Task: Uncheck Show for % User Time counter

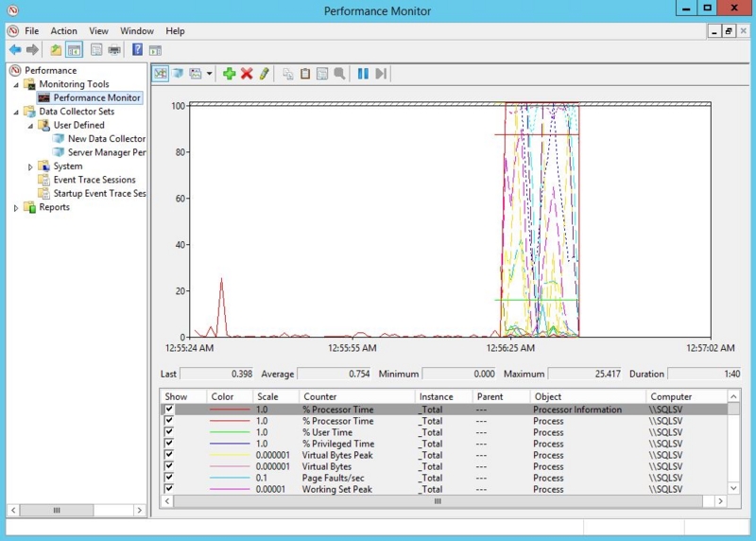Action: [170, 432]
